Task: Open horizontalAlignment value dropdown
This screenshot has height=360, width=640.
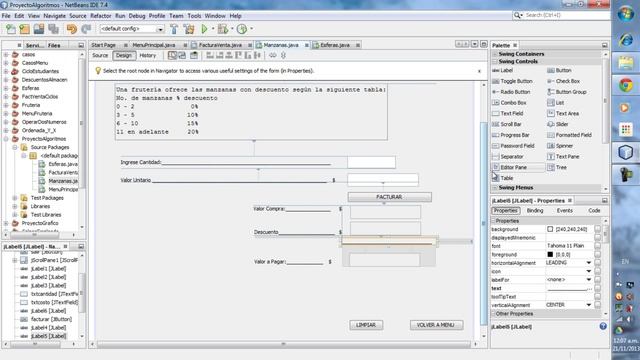Action: point(589,263)
